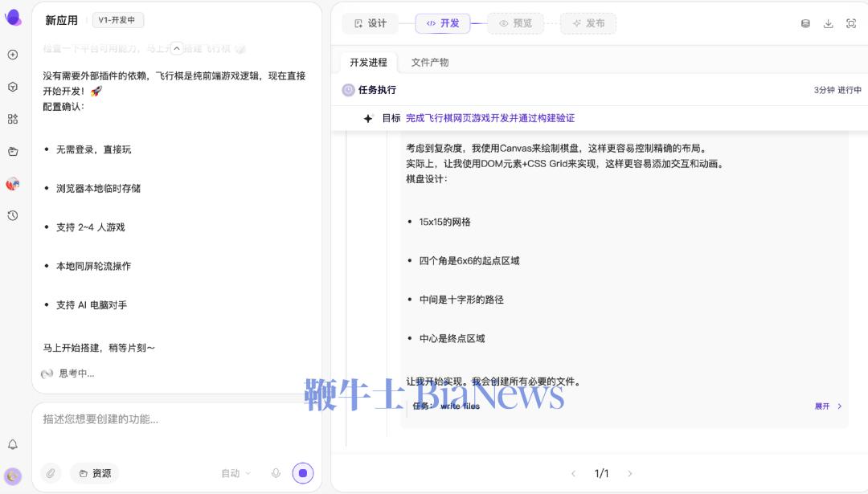Open the hexagon cube sidebar icon

pyautogui.click(x=13, y=87)
